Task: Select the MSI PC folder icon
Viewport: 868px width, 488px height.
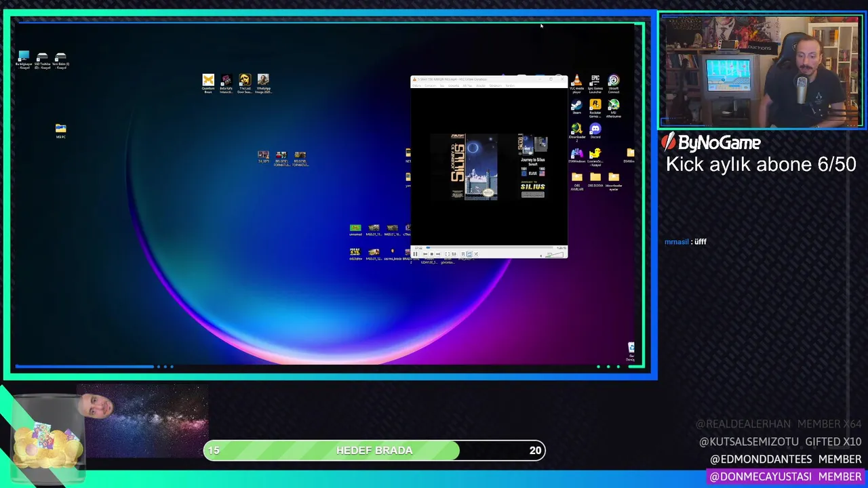Action: tap(60, 131)
